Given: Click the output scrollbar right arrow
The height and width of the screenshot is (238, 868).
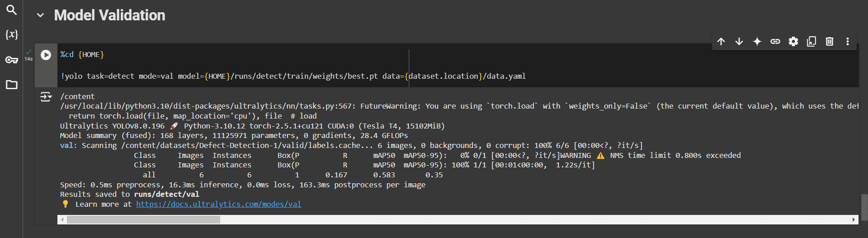Looking at the screenshot, I should pyautogui.click(x=854, y=220).
